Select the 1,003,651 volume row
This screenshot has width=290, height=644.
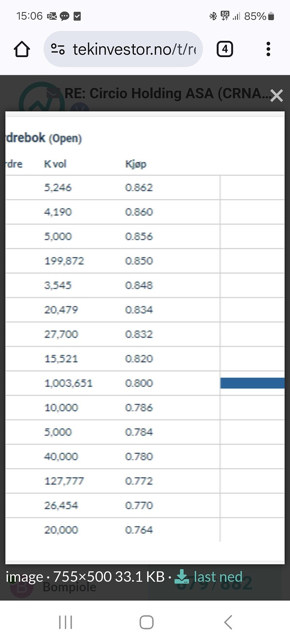(68, 383)
